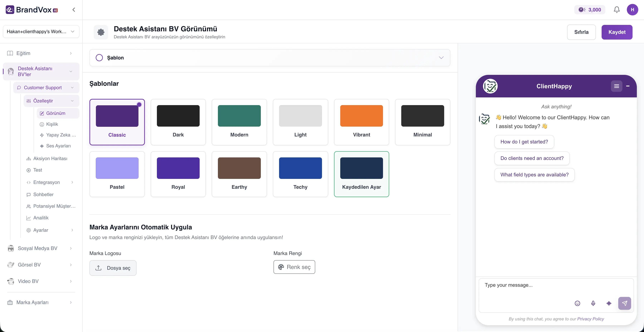644x332 pixels.
Task: Select the Şablon radio circle
Action: pos(99,58)
